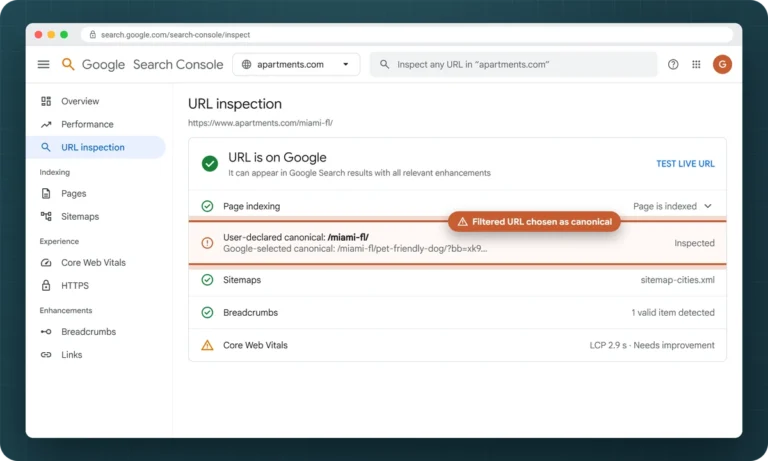Click the URL inspection magnifier icon in sidebar

[46, 147]
